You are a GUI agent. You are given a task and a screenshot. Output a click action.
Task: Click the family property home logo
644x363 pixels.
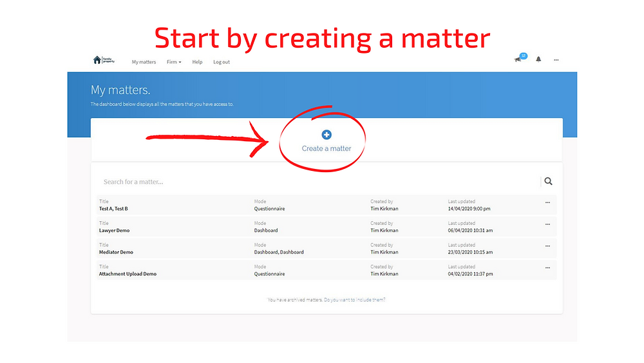click(104, 60)
